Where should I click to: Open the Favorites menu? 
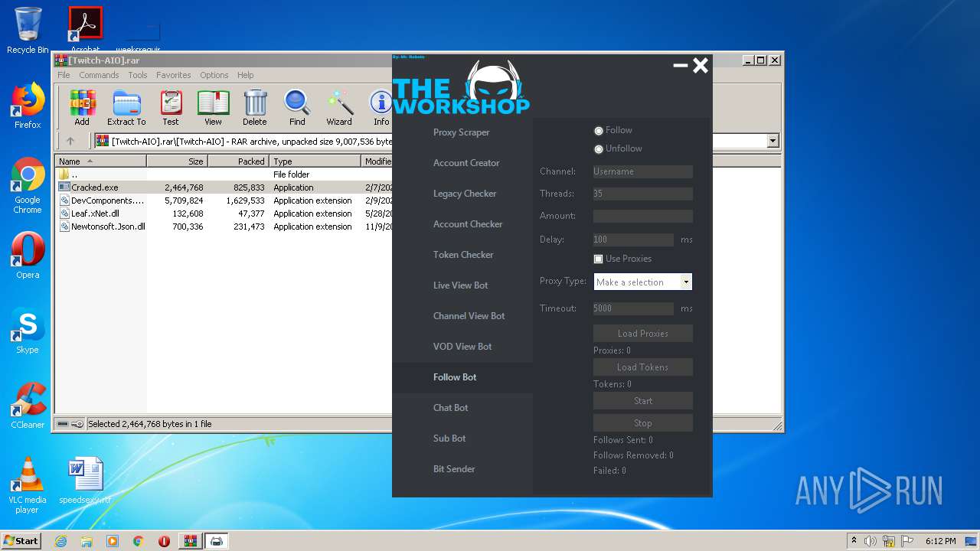174,75
